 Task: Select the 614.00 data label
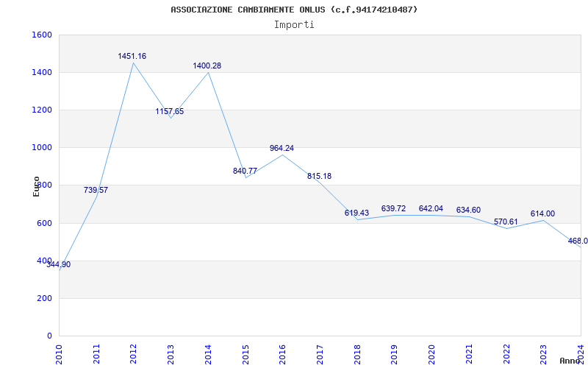542,213
